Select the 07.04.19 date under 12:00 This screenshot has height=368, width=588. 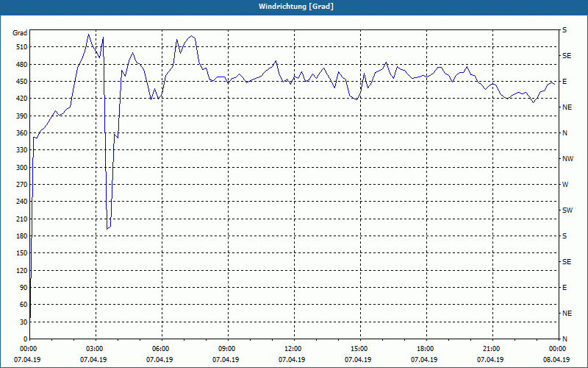tap(292, 360)
